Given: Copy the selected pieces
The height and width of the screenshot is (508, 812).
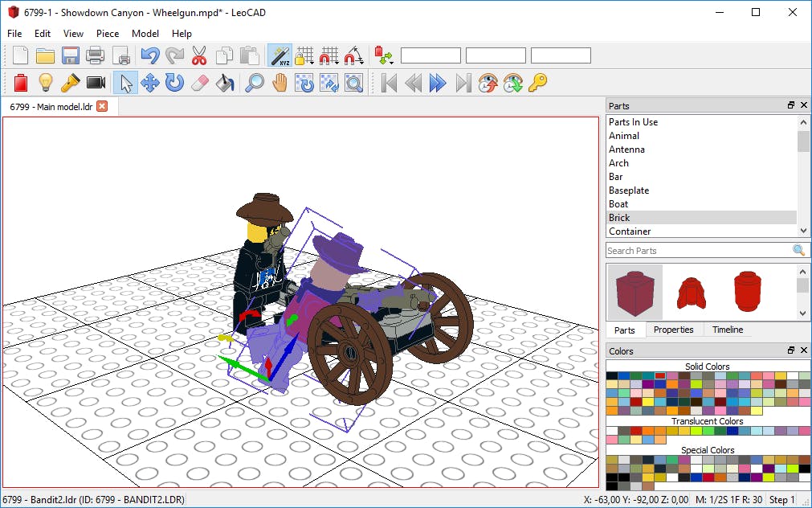Looking at the screenshot, I should click(x=224, y=55).
